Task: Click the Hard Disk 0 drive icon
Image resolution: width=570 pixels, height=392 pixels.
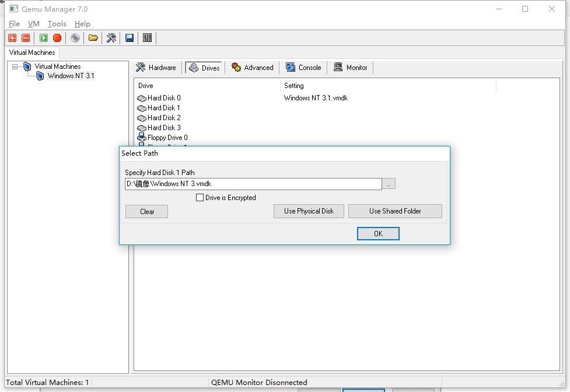Action: point(142,98)
